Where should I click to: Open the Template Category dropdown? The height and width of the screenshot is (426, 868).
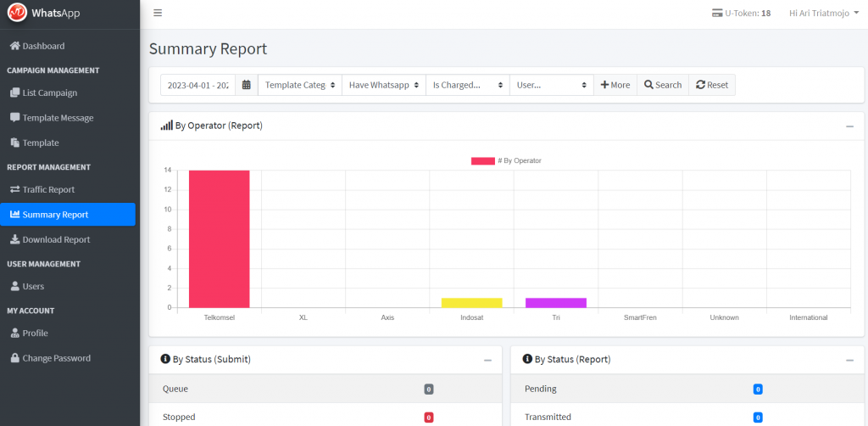pos(299,85)
